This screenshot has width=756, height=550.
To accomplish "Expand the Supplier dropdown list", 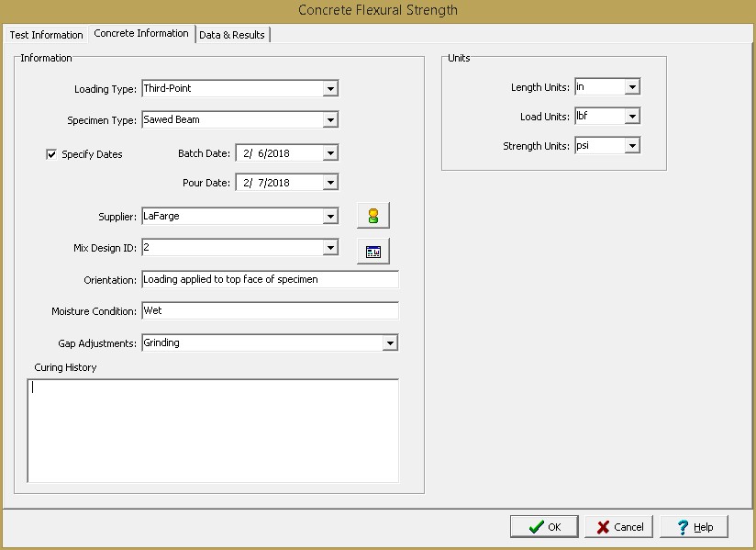I will pyautogui.click(x=330, y=217).
